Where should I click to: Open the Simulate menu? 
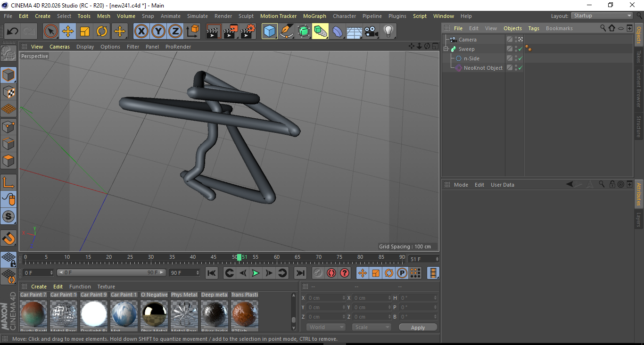(x=198, y=16)
